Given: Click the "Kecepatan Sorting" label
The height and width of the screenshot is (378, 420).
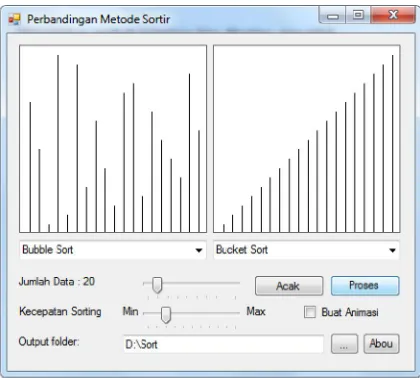Looking at the screenshot, I should [60, 312].
